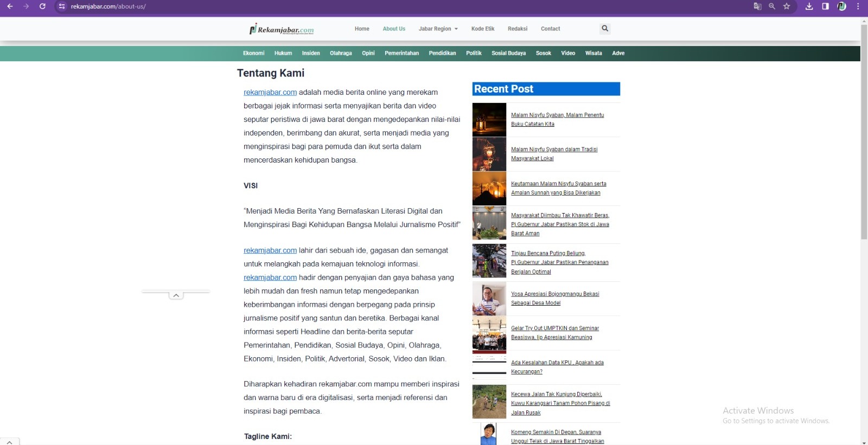Click address bar URL rekamjabar.com/about-us/
Viewport: 868px width, 445px height.
pos(108,7)
